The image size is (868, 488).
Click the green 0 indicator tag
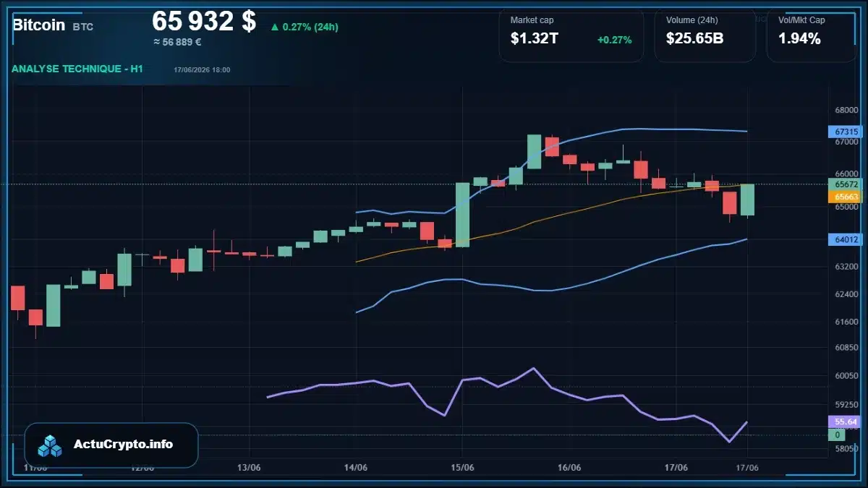tap(837, 435)
